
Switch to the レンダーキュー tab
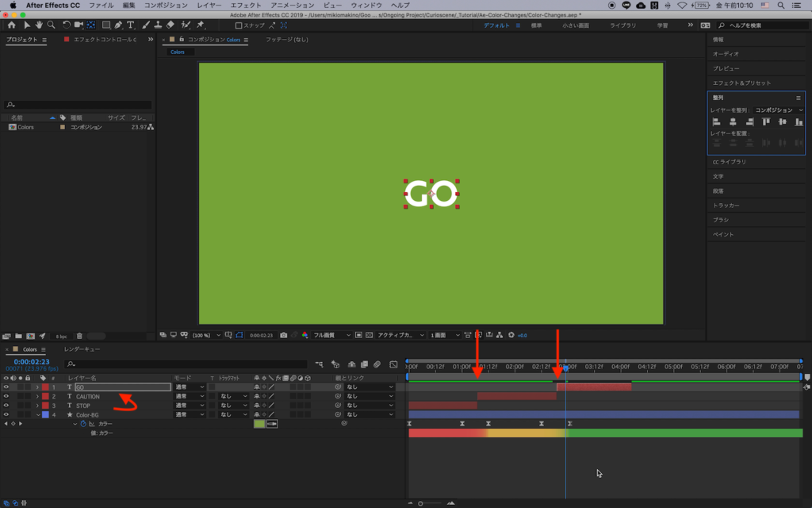pos(82,349)
